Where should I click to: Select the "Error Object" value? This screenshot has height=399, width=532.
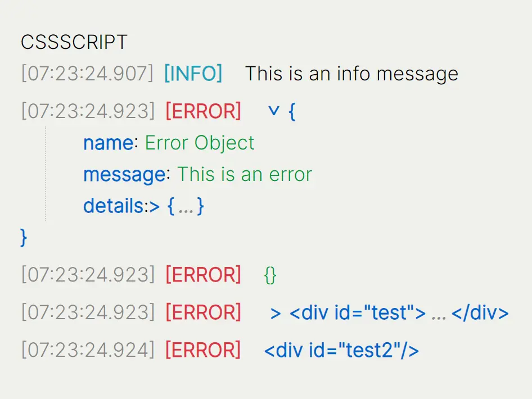point(200,143)
